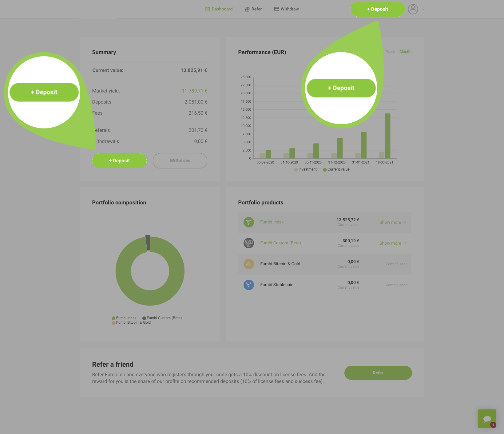Toggle Current value series in chart legend
The height and width of the screenshot is (434, 504).
pos(336,170)
